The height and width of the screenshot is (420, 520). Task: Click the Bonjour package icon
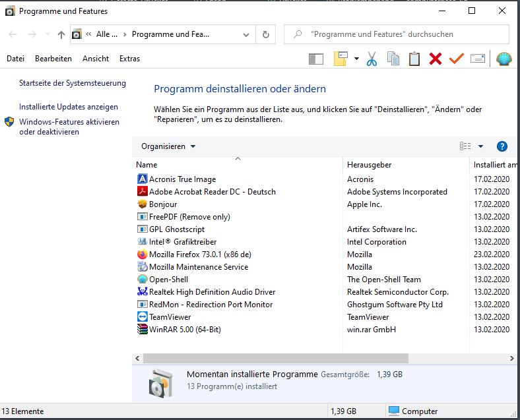pos(143,204)
